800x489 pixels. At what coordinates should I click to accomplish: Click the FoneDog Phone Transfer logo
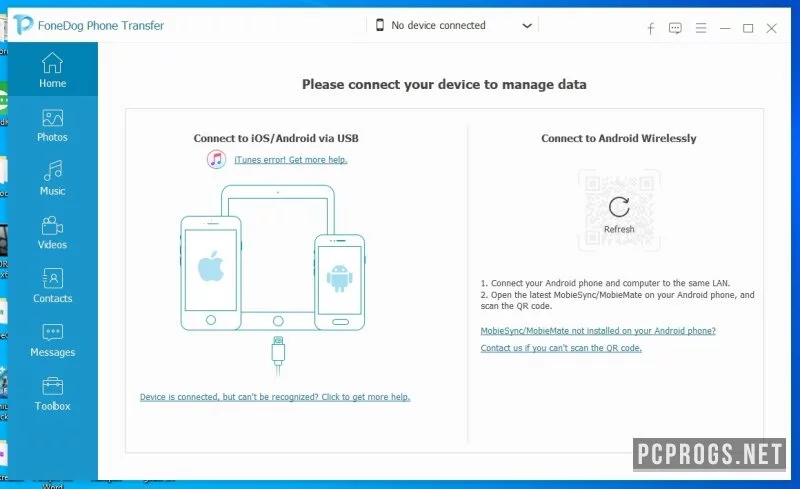tap(23, 25)
